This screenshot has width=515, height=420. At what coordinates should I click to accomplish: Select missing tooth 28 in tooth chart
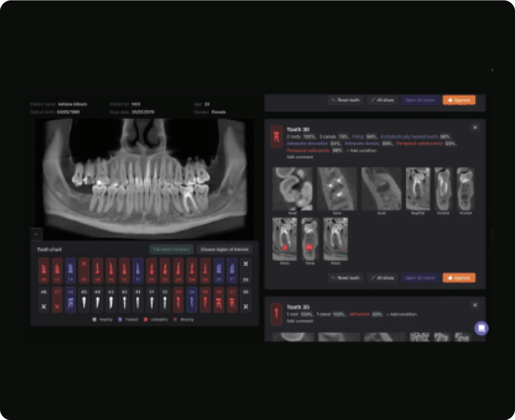245,271
